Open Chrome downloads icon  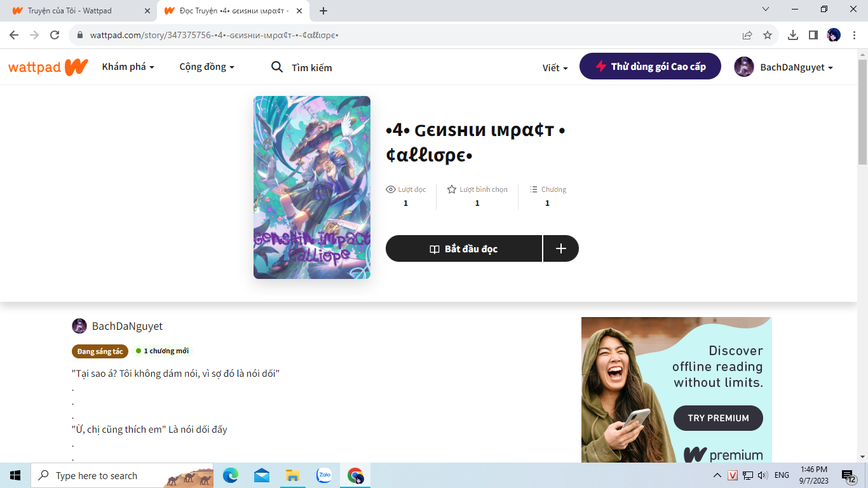click(x=793, y=35)
